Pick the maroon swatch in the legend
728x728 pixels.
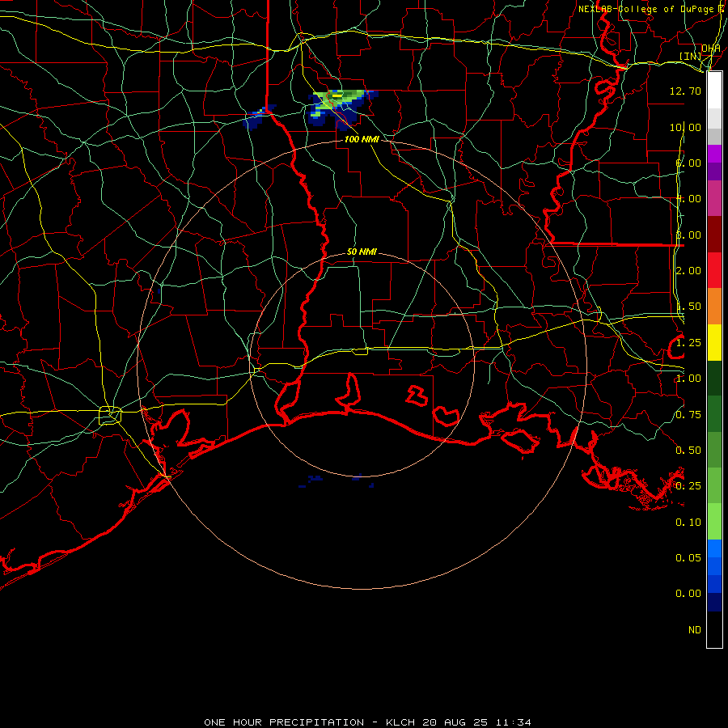point(714,235)
